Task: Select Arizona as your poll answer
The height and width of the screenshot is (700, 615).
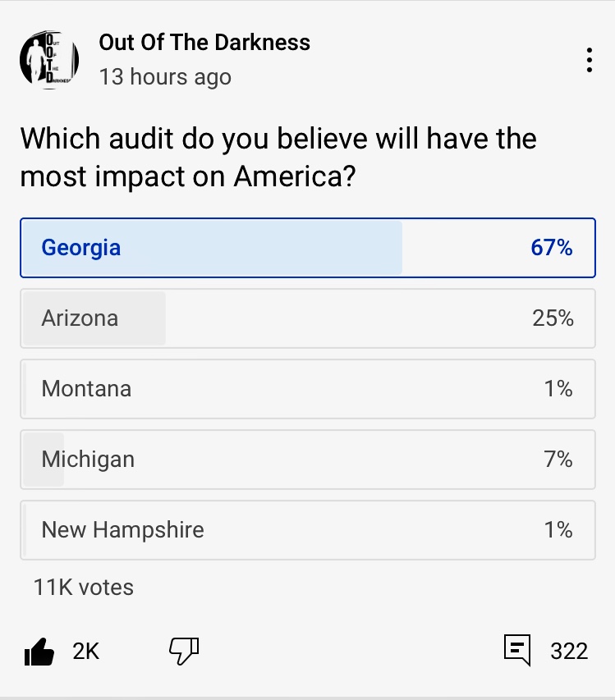Action: click(x=307, y=318)
